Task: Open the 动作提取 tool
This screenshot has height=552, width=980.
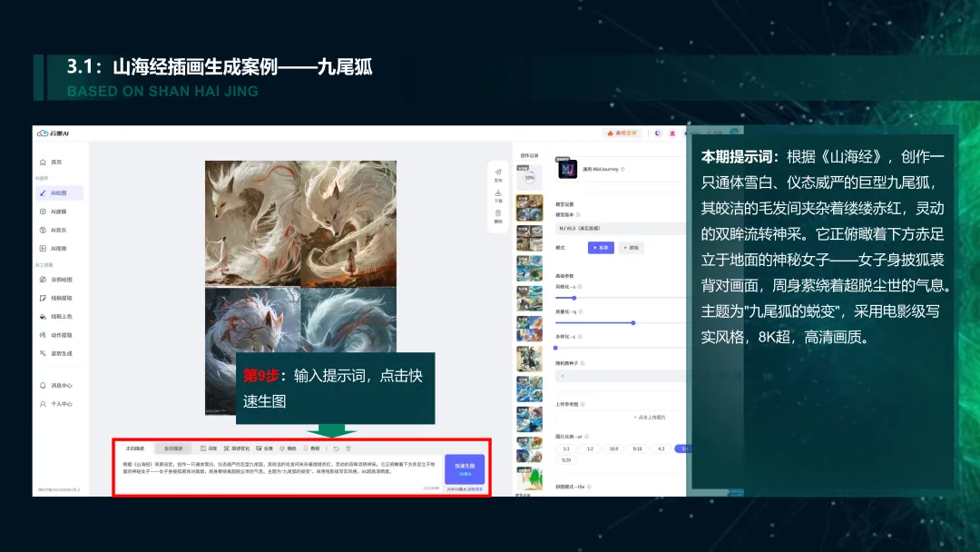Action: pyautogui.click(x=56, y=335)
